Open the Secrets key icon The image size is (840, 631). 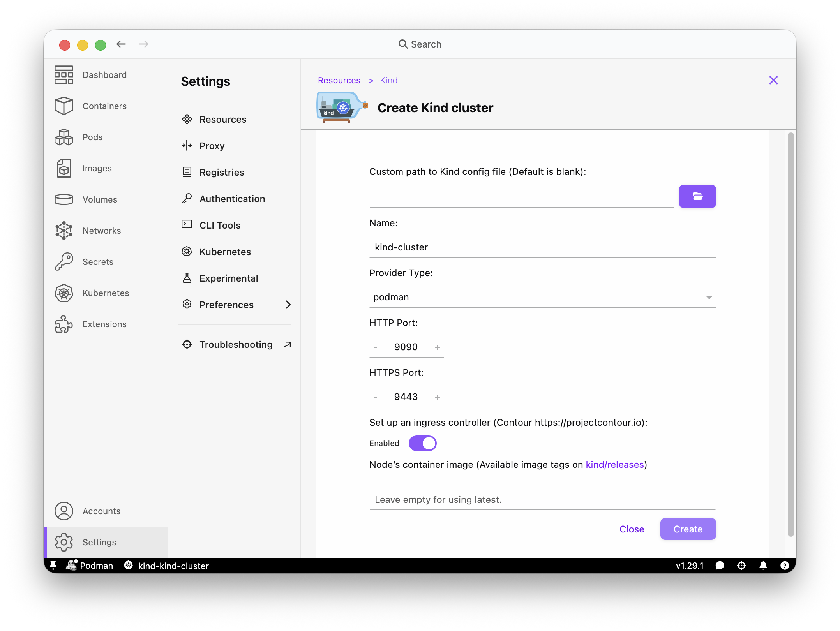[x=64, y=262]
